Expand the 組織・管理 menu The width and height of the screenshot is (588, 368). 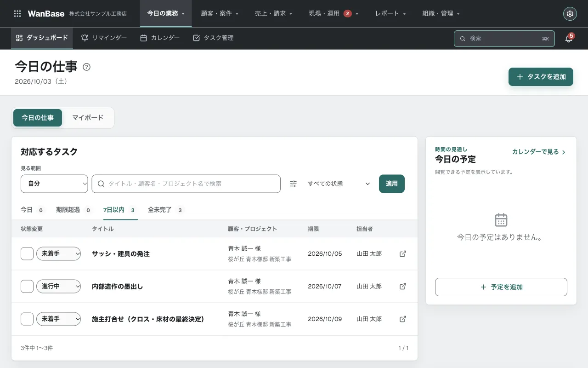(441, 14)
